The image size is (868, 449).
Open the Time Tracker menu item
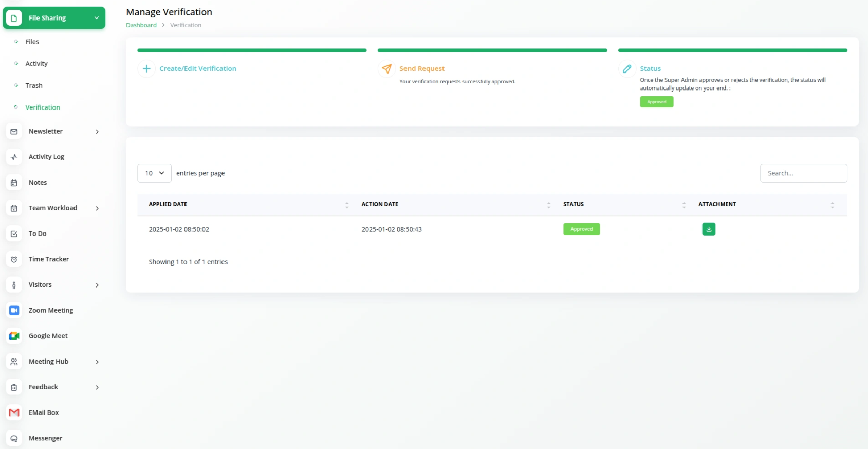tap(49, 259)
